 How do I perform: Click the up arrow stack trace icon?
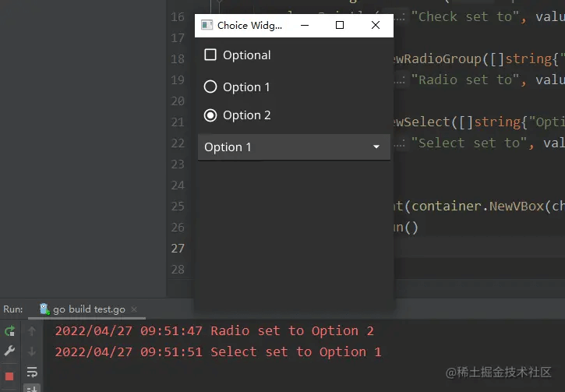(x=32, y=331)
